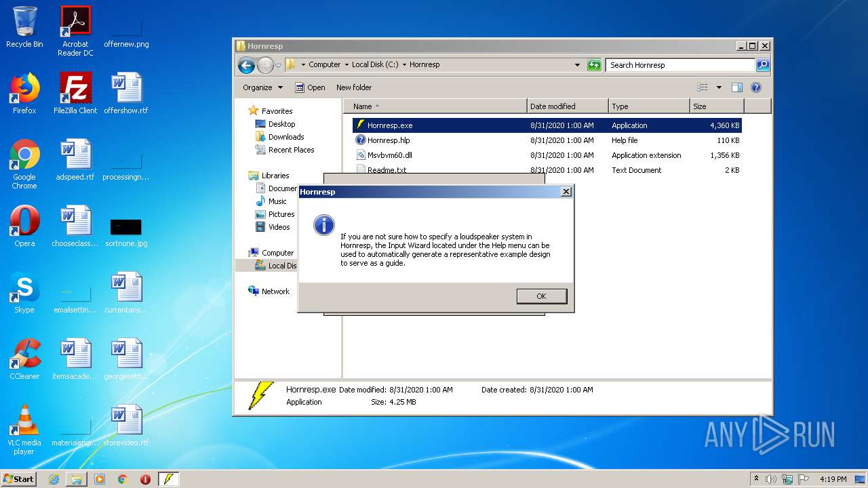Open Chrome from the taskbar
The height and width of the screenshot is (488, 868).
(x=123, y=479)
